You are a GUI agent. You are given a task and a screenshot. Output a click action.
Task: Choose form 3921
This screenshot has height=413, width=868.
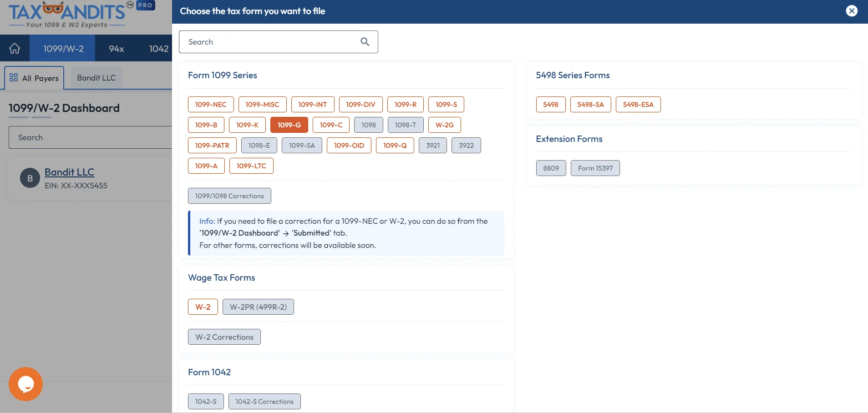pyautogui.click(x=433, y=145)
